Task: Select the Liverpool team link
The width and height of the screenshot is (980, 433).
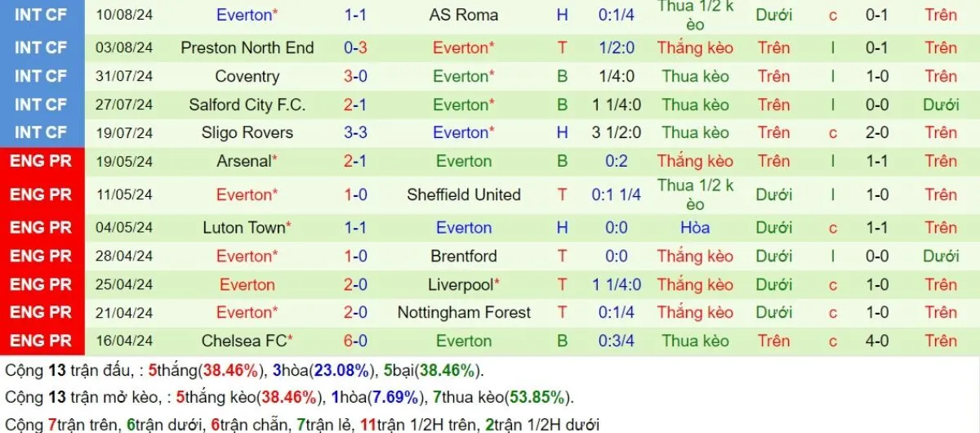Action: click(461, 285)
